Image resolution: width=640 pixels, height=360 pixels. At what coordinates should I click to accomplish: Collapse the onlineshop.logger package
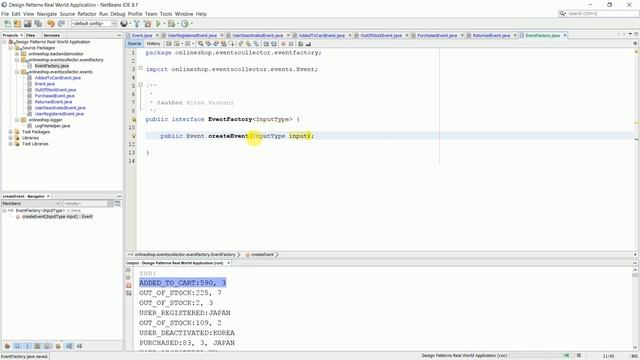point(17,120)
